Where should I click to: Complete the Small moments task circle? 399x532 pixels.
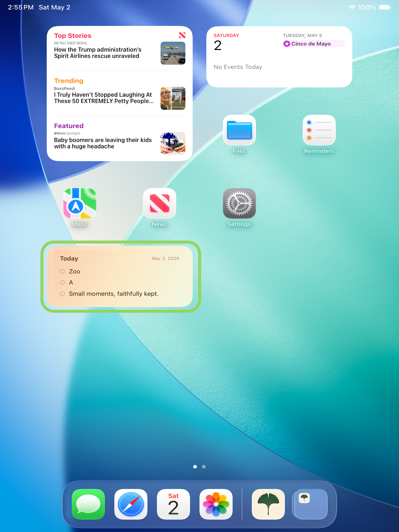pyautogui.click(x=62, y=294)
